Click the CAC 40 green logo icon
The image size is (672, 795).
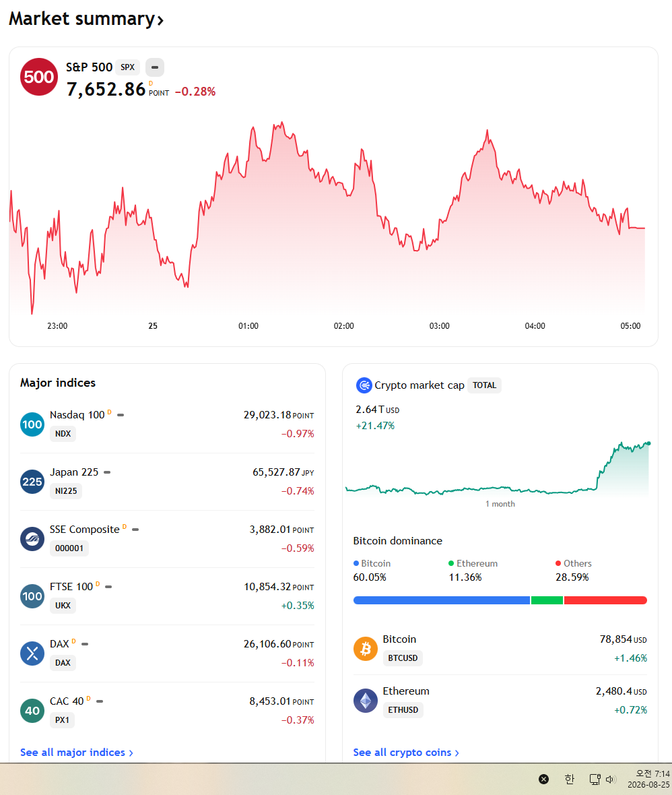[32, 711]
